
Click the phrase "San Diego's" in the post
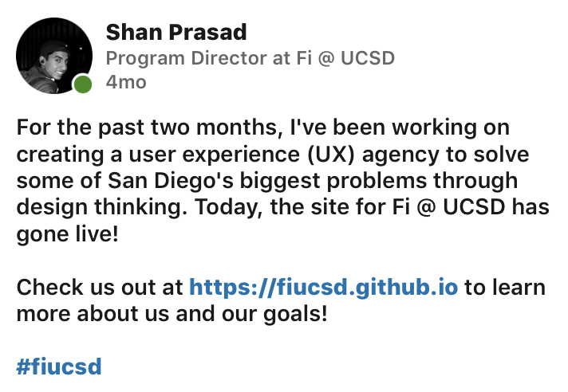(171, 181)
